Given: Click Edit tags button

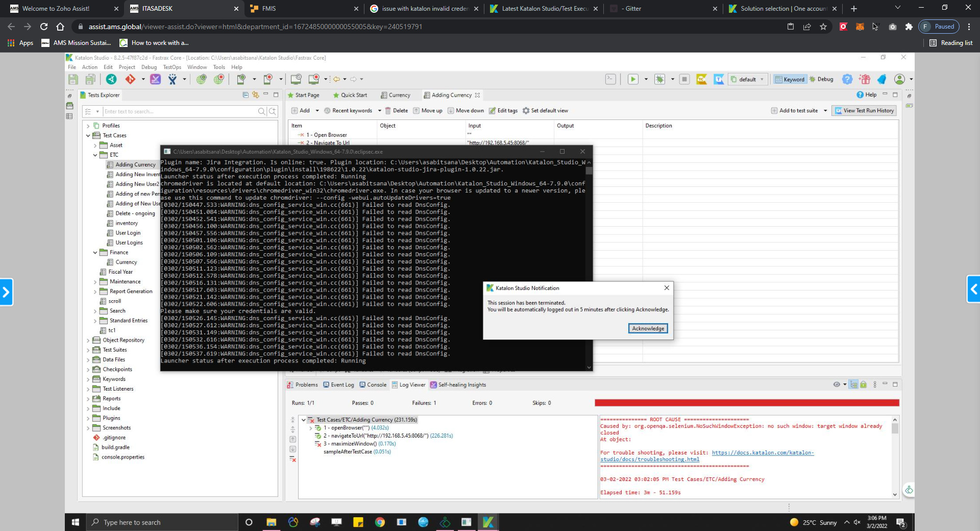Looking at the screenshot, I should coord(503,111).
